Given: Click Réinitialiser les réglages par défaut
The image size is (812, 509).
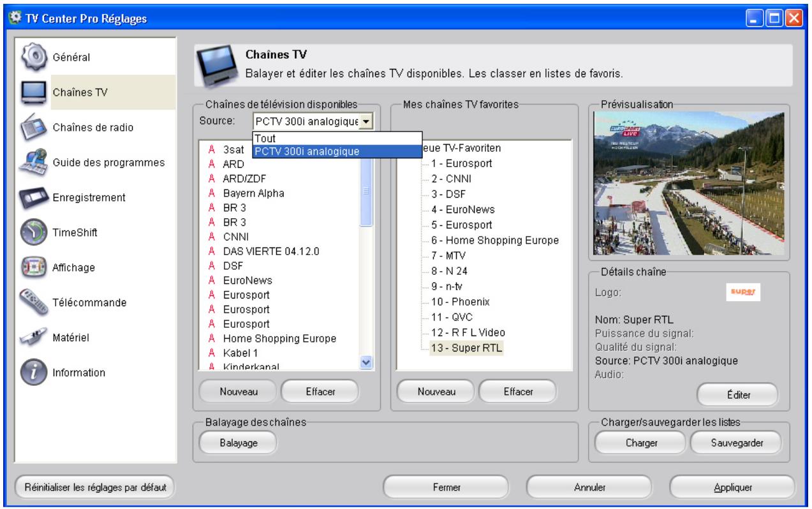Looking at the screenshot, I should coord(95,487).
